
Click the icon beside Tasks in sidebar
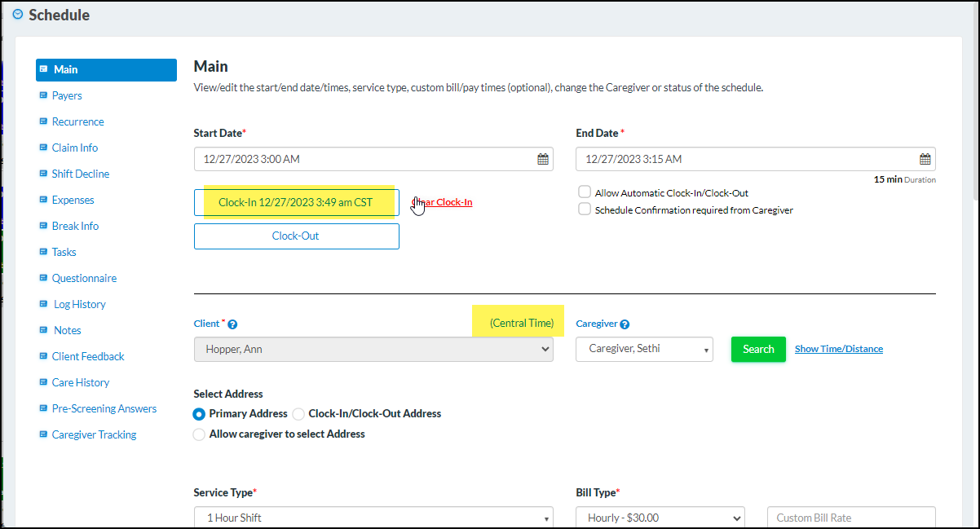pos(45,252)
